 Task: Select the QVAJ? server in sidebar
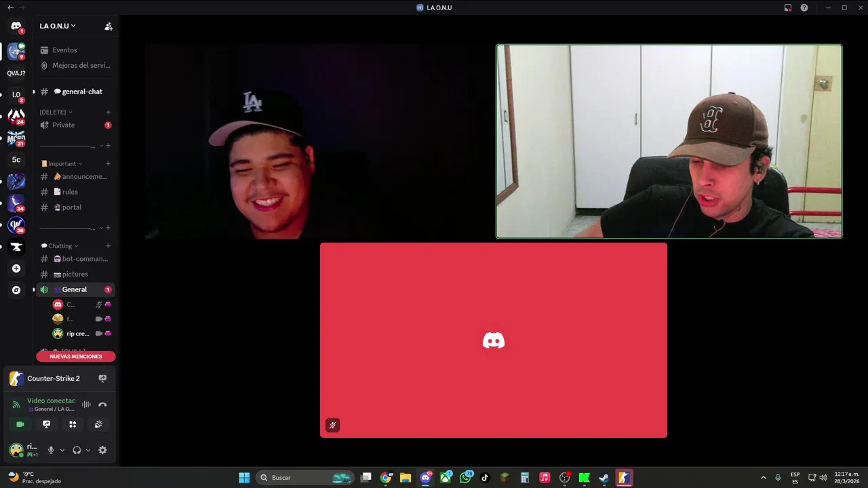pos(16,73)
